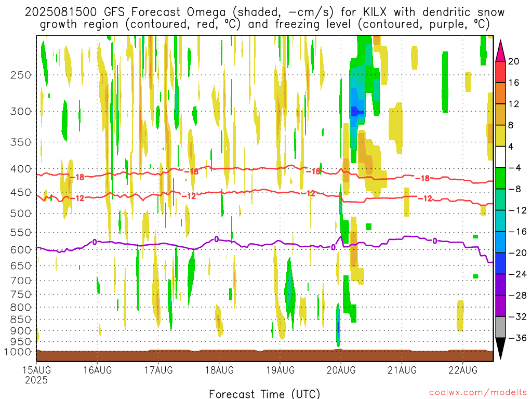The height and width of the screenshot is (399, 532).
Task: Click the red colorbar segment below 20
Action: coord(500,72)
